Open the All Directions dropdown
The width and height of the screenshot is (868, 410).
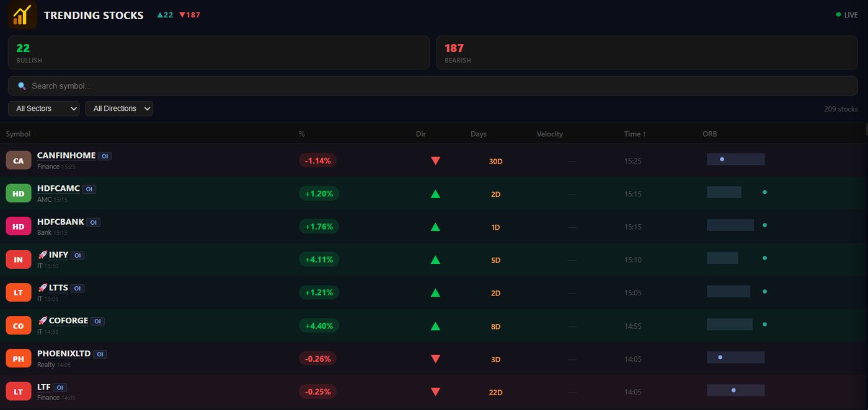click(119, 108)
